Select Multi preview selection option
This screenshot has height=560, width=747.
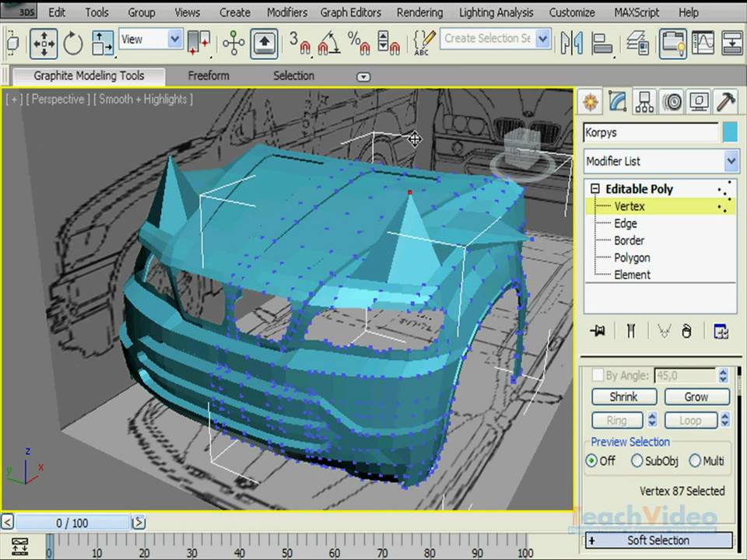pos(695,460)
